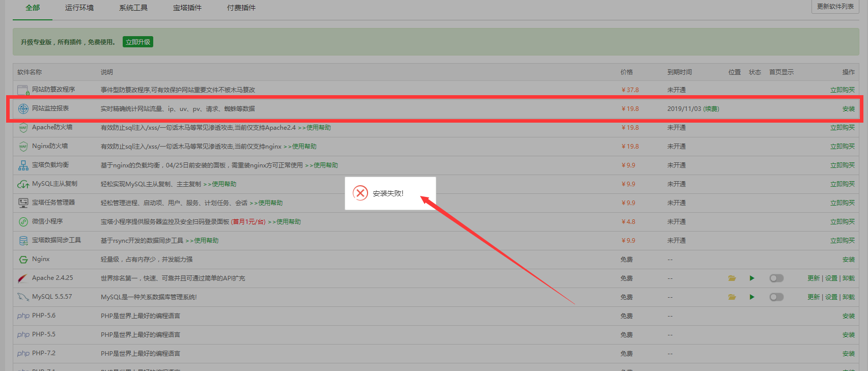
Task: Click the 宝塔数据同步工具 icon
Action: pyautogui.click(x=23, y=241)
